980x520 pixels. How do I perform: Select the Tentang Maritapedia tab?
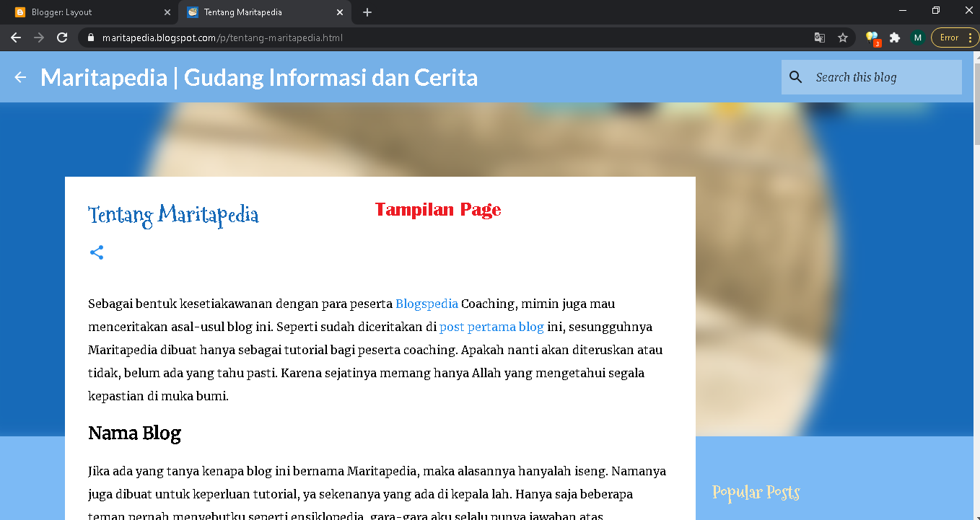pyautogui.click(x=264, y=12)
